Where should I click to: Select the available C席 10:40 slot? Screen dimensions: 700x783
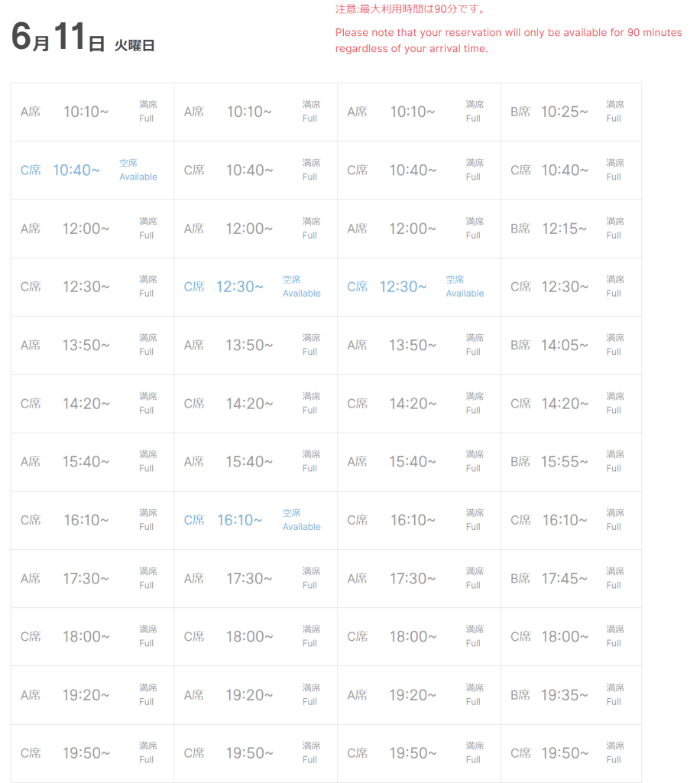click(76, 171)
